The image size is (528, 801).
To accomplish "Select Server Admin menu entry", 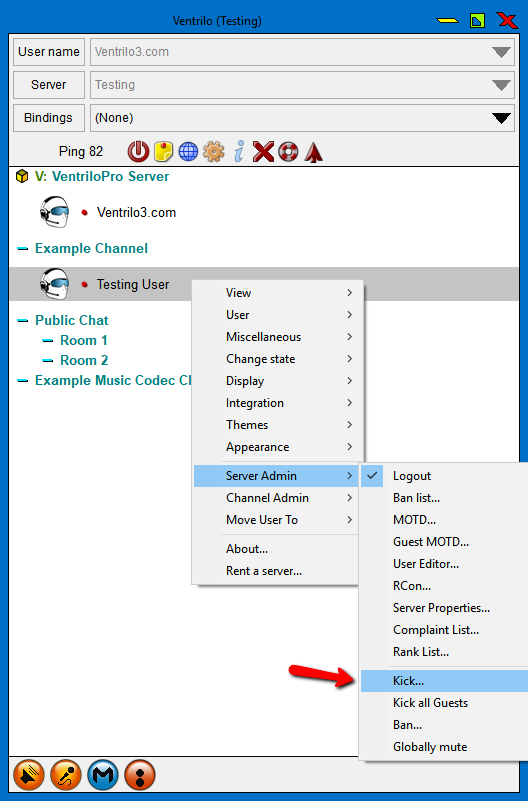I will point(277,476).
